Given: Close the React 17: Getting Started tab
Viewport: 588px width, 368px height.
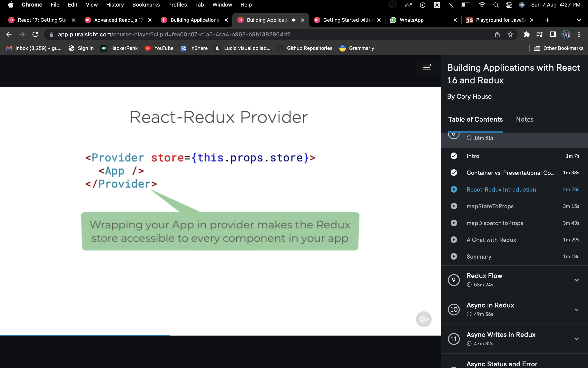Looking at the screenshot, I should 73,20.
